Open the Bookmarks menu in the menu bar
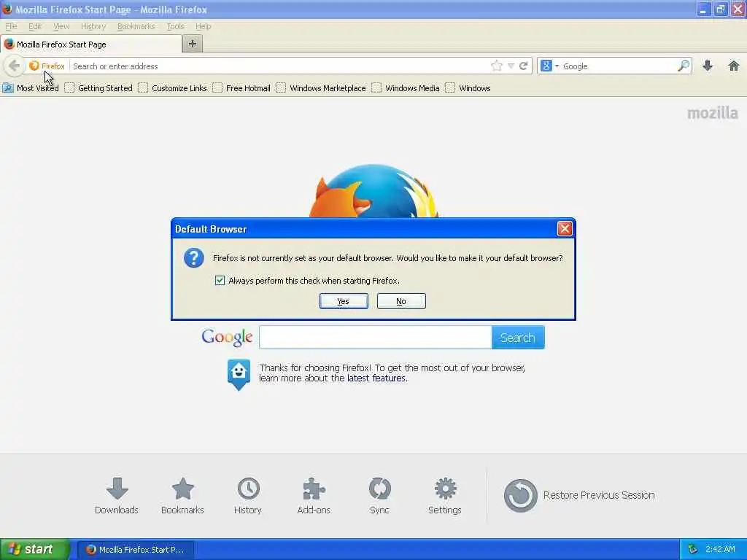Screen dimensions: 747x560 (x=136, y=26)
